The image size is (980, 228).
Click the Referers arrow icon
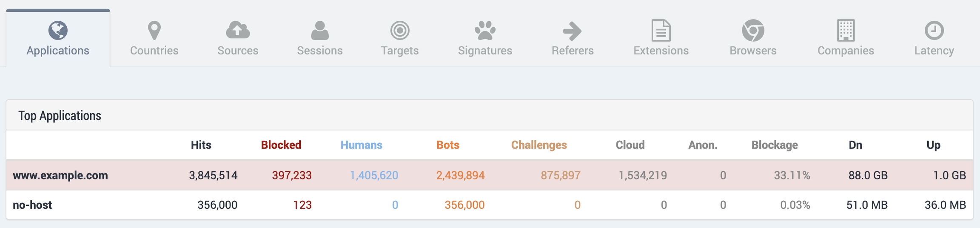tap(573, 31)
